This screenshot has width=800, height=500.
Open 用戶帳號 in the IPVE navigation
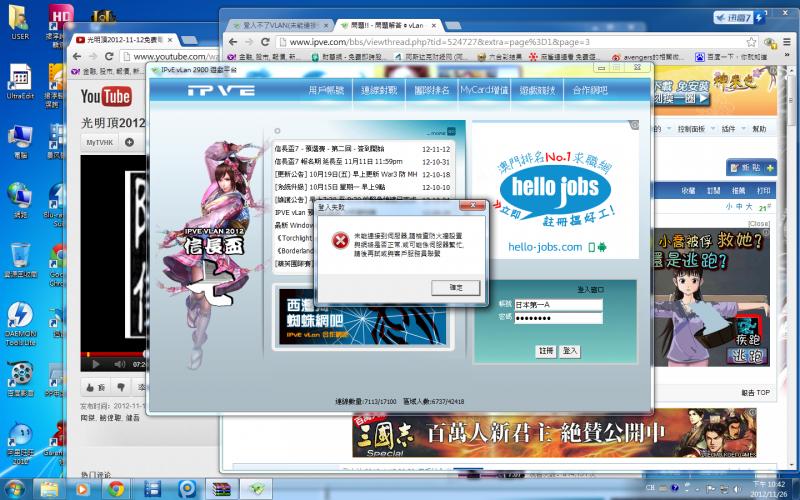(327, 90)
